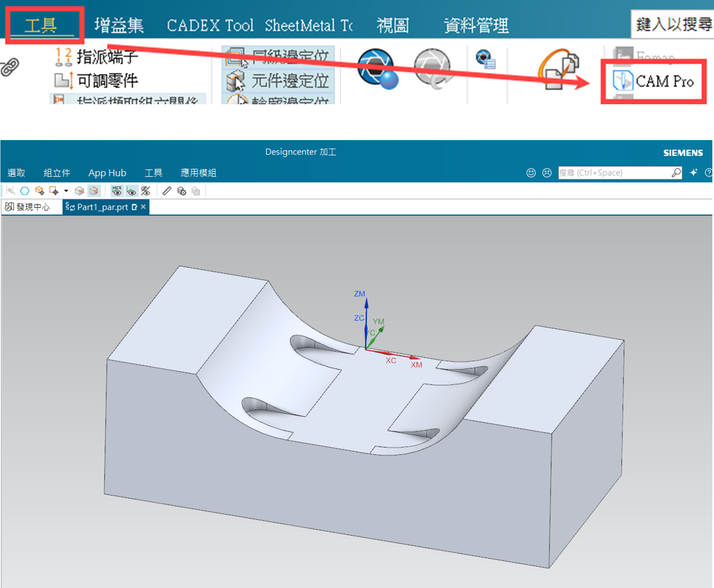Click the happy face feedback icon
Image resolution: width=714 pixels, height=588 pixels.
[x=531, y=173]
